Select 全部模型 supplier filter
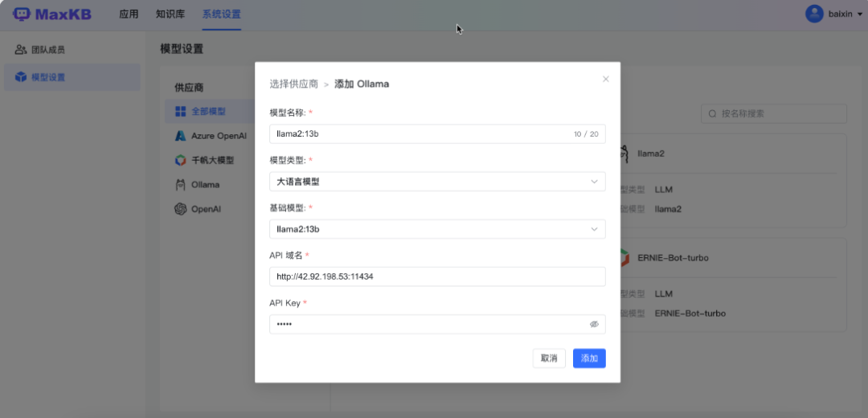 pos(209,111)
